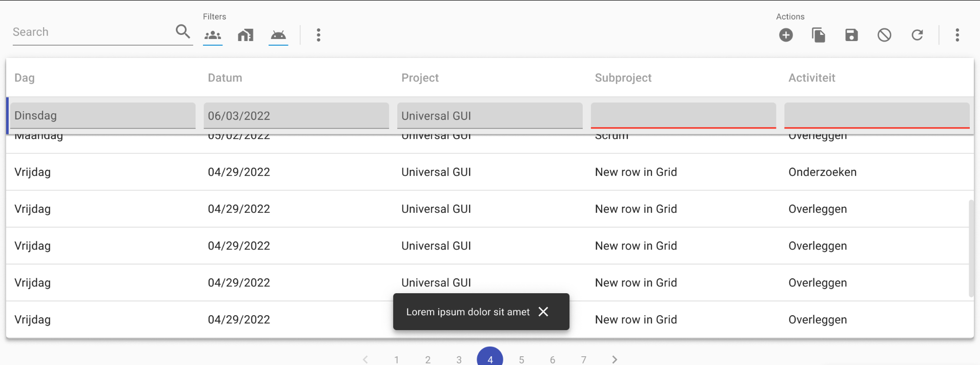Screen dimensions: 980x365
Task: Cancel editing with the block icon
Action: [885, 35]
